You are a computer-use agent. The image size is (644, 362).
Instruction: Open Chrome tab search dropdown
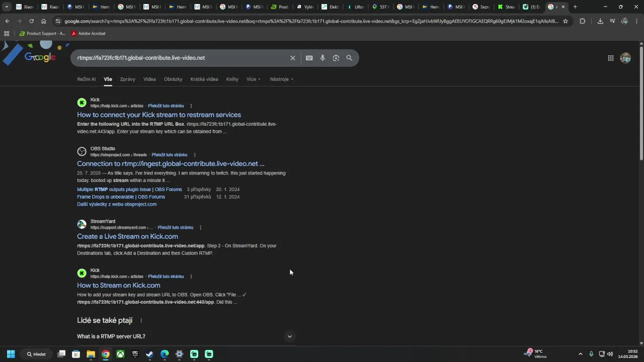[x=7, y=7]
